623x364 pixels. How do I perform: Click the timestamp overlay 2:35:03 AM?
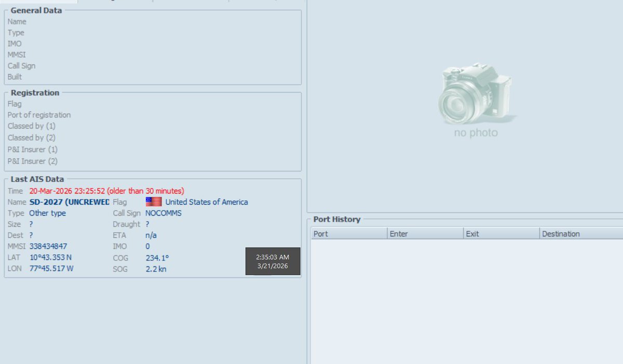(x=273, y=257)
